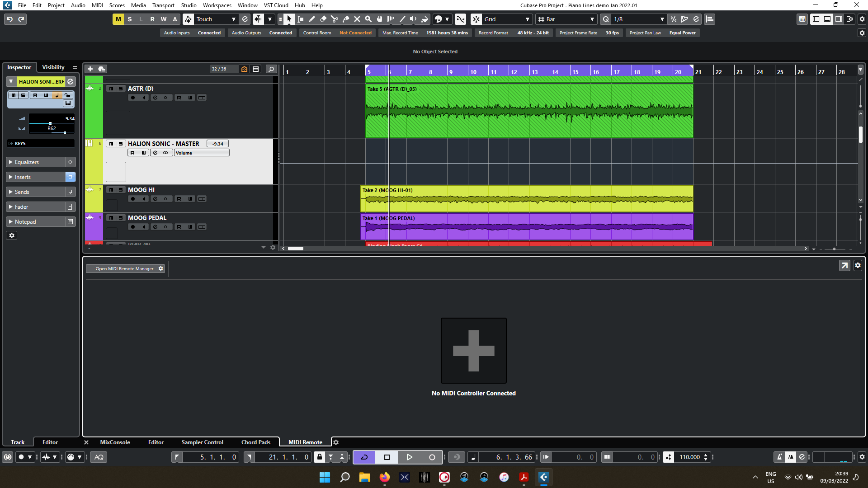Select the Mute X tool
868x488 pixels.
click(x=357, y=19)
